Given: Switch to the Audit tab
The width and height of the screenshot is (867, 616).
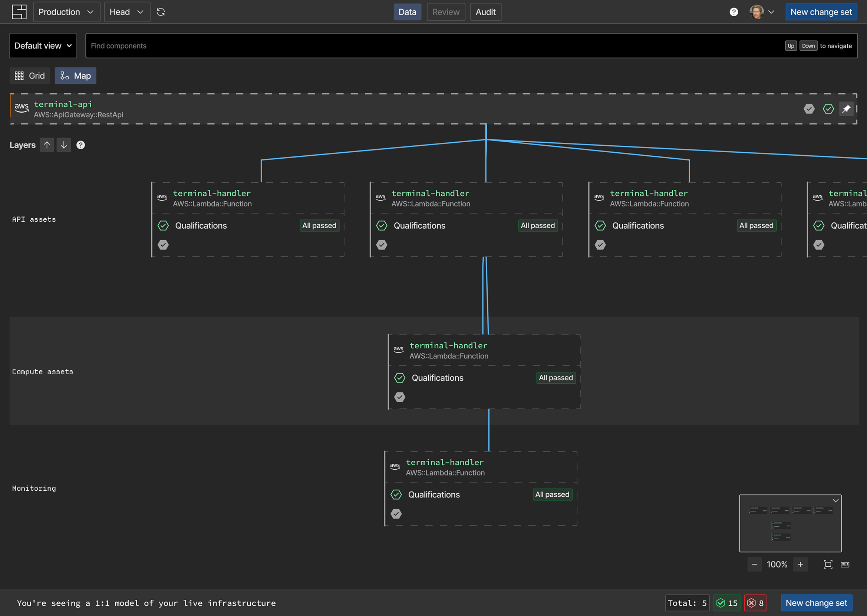Looking at the screenshot, I should pos(486,12).
